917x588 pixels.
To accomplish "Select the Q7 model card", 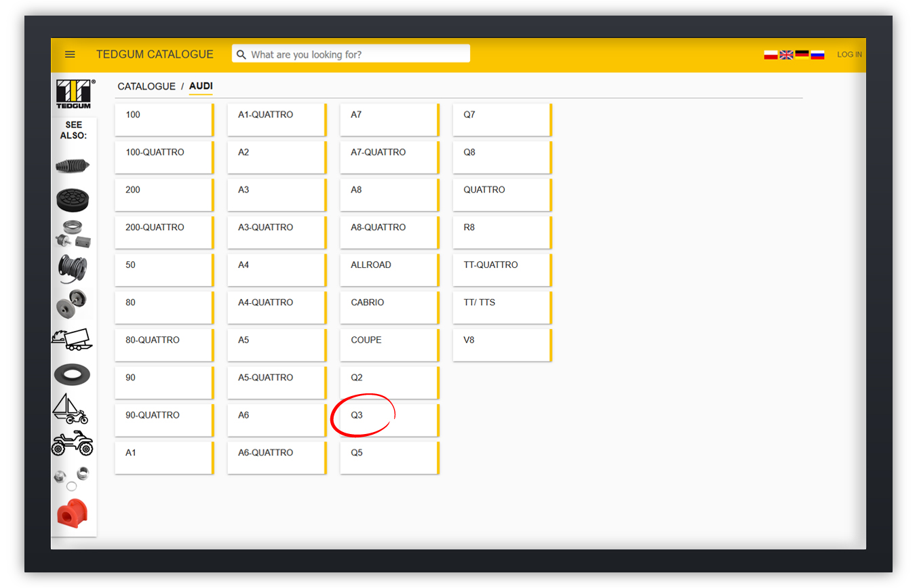I will tap(502, 120).
